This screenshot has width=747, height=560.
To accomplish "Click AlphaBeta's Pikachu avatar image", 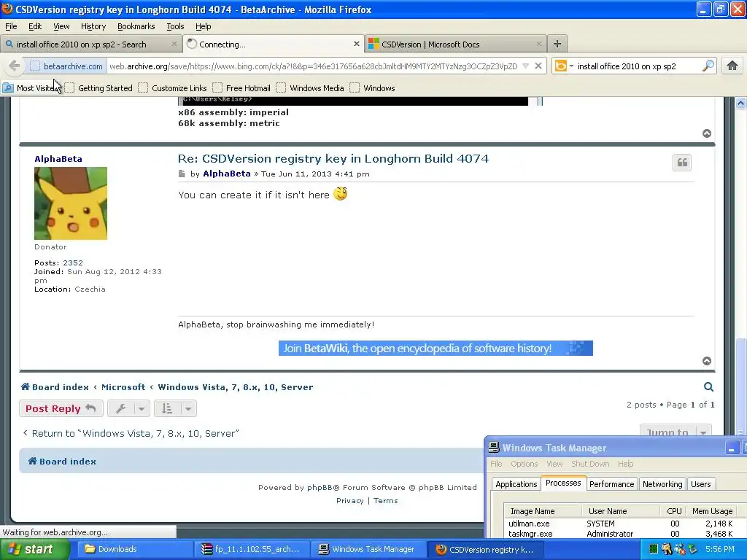I will 71,203.
